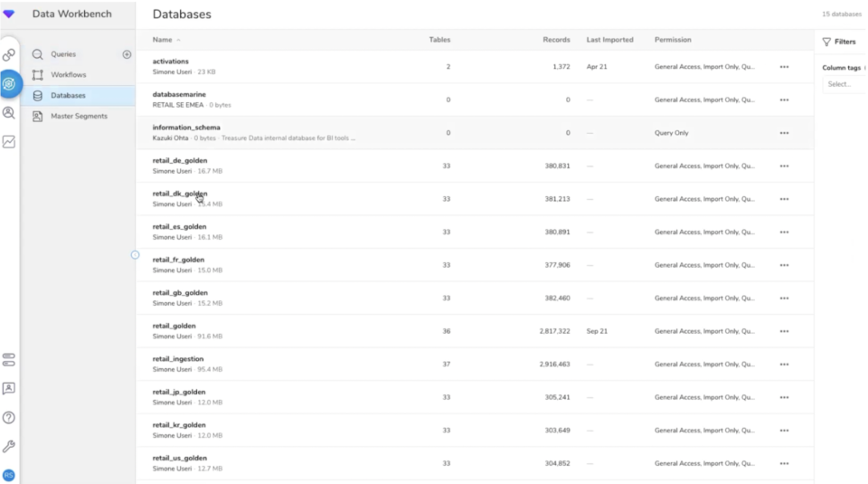Open Workflows in the sidebar

coord(68,75)
